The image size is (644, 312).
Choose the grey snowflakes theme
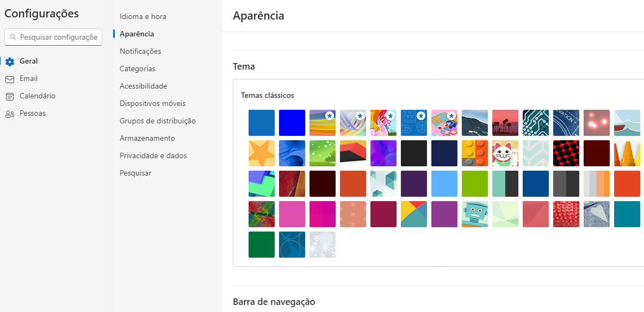pyautogui.click(x=323, y=245)
